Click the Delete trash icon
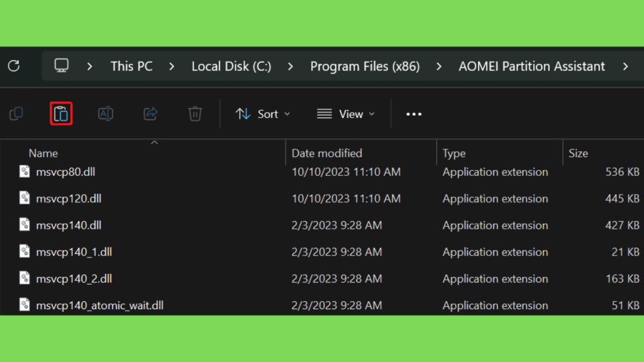 195,114
